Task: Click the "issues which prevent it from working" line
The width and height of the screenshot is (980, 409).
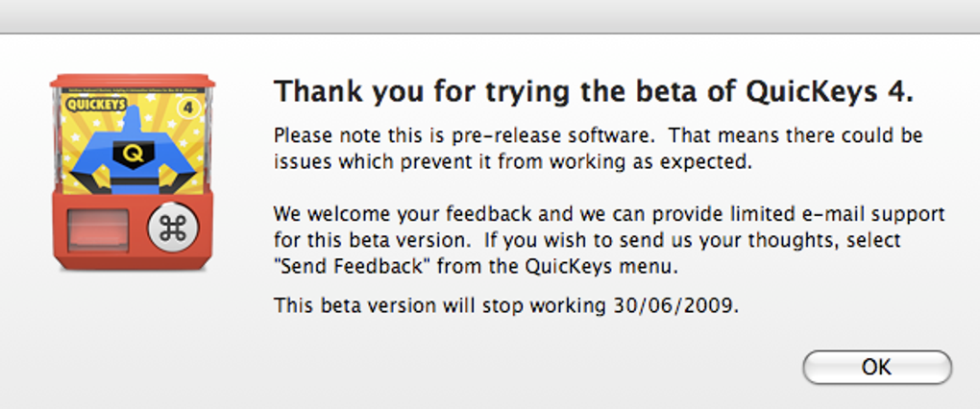Action: coord(511,162)
